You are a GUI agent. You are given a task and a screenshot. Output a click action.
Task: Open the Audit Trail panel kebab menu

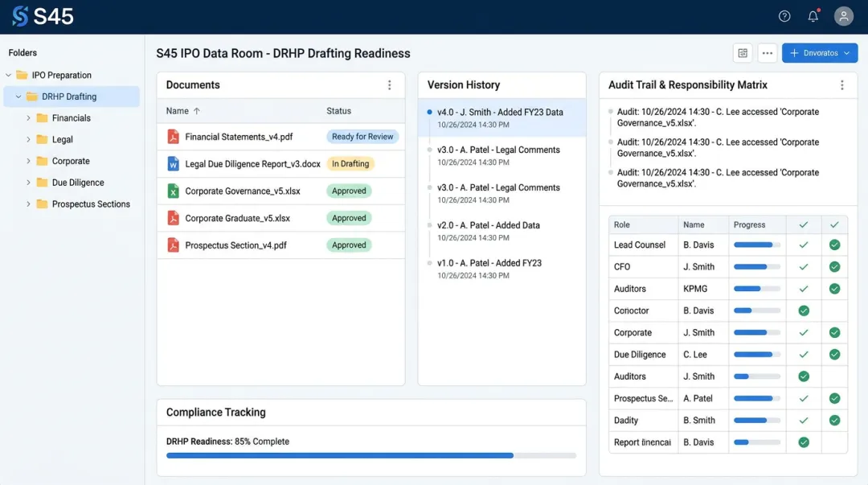pyautogui.click(x=841, y=84)
